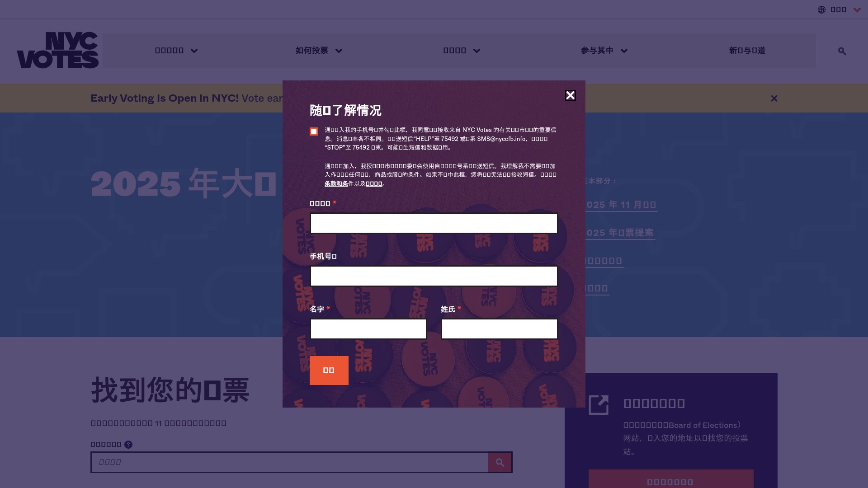Expand chevron of the first nav item

coord(194,51)
